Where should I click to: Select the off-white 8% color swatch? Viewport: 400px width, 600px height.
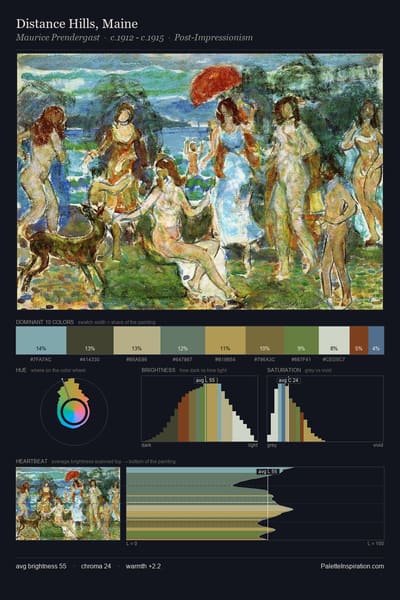point(334,340)
